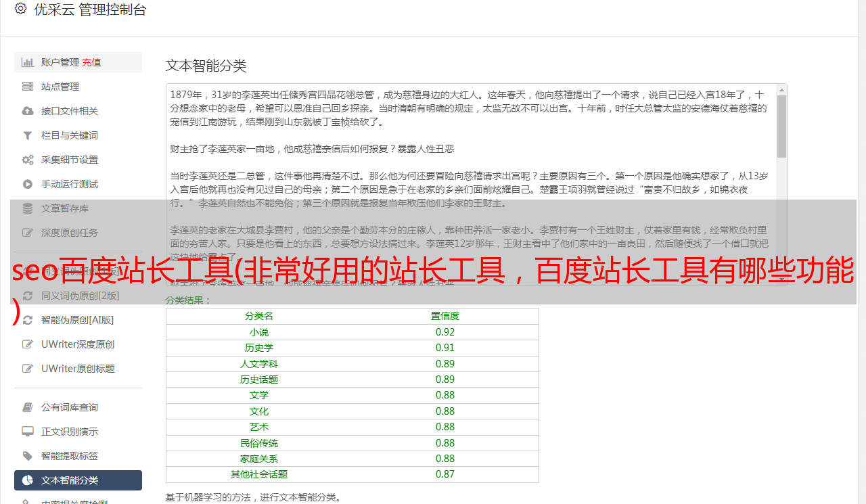Click the 0.92 confidence value
Image resolution: width=866 pixels, height=504 pixels.
pyautogui.click(x=445, y=332)
